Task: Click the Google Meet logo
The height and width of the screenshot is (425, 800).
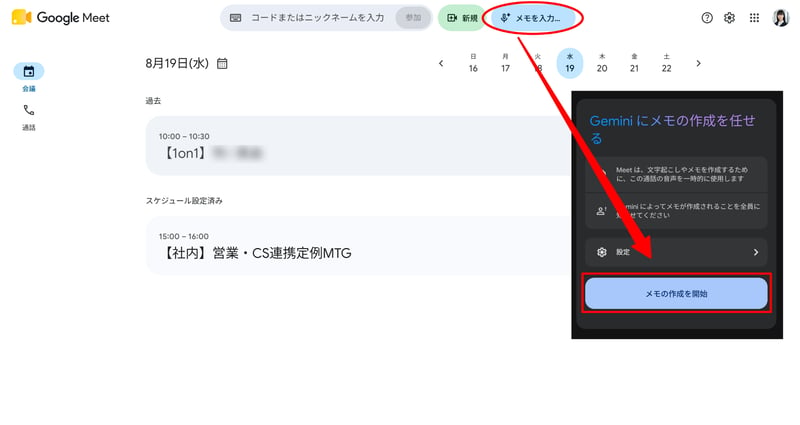Action: [x=60, y=17]
